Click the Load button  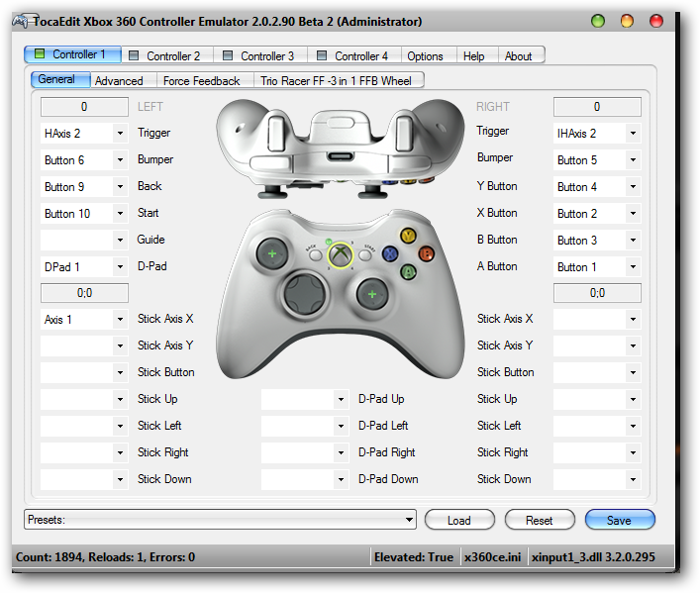pos(459,520)
